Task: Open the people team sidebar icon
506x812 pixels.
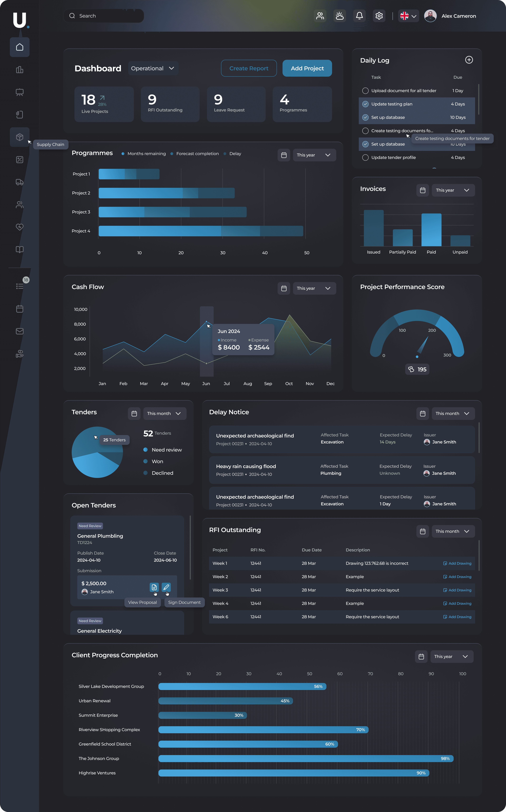Action: pyautogui.click(x=20, y=205)
